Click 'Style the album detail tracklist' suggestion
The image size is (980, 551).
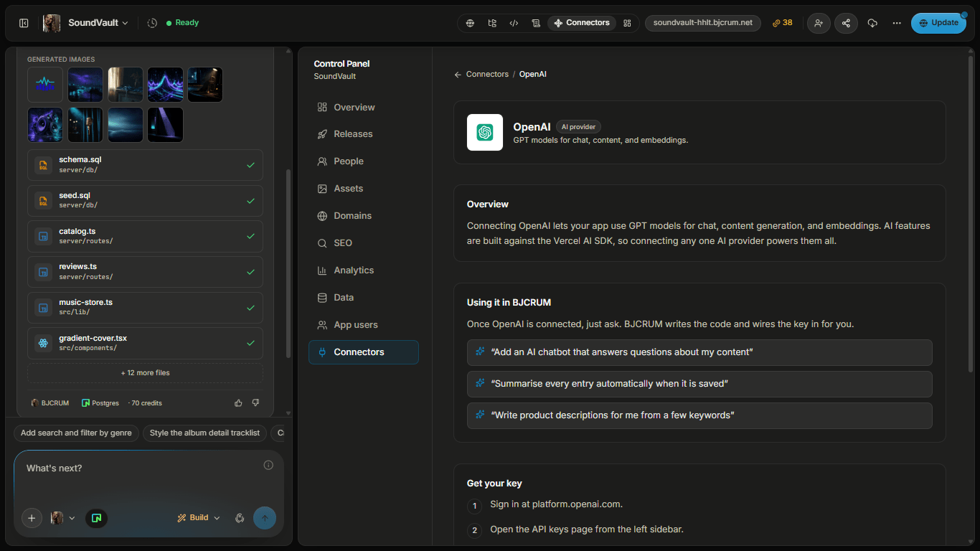click(204, 433)
